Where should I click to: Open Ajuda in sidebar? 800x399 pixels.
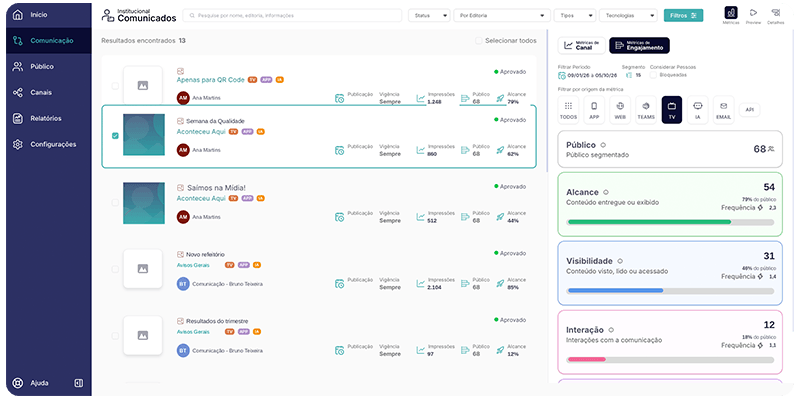pos(39,383)
